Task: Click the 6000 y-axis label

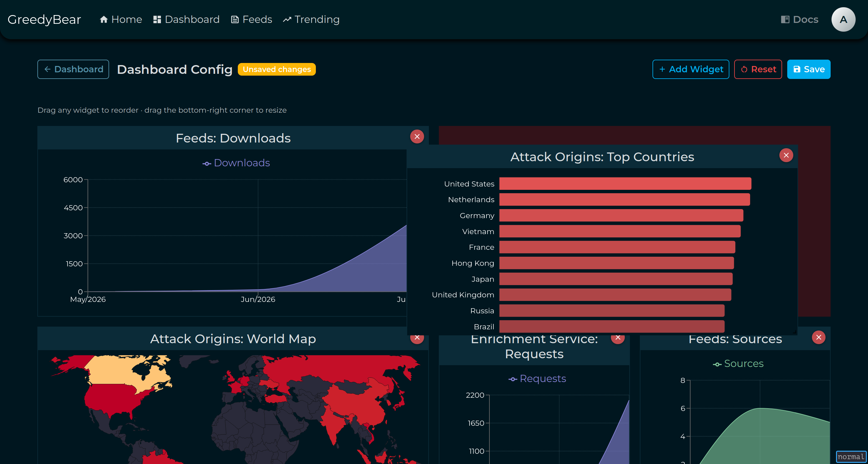Action: 73,180
